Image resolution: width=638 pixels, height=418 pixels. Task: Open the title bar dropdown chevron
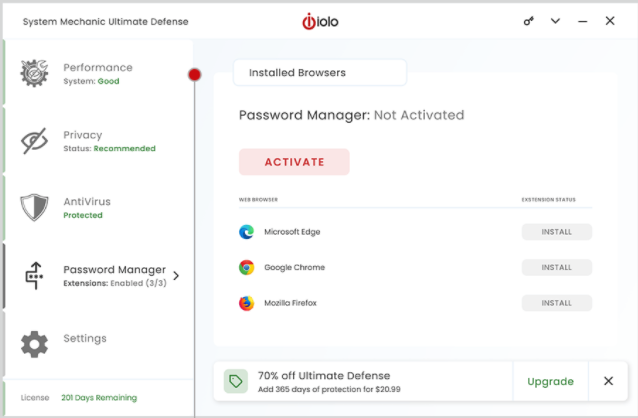556,21
